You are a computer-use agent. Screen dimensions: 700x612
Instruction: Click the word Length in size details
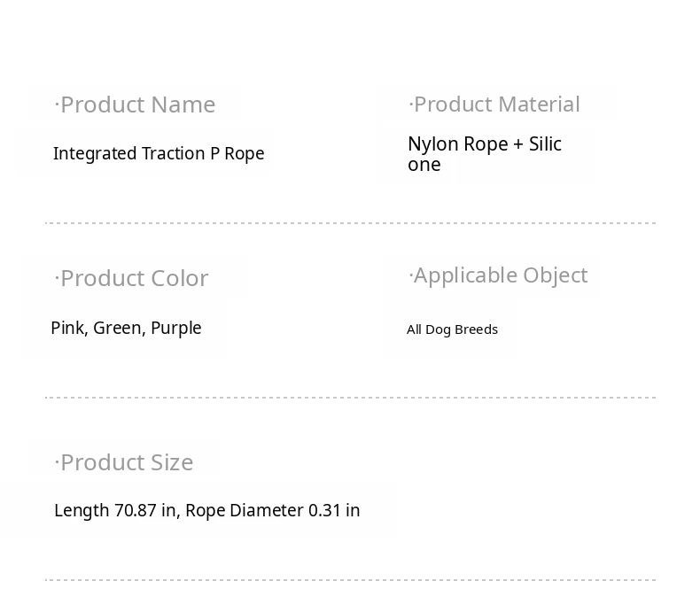pyautogui.click(x=82, y=511)
